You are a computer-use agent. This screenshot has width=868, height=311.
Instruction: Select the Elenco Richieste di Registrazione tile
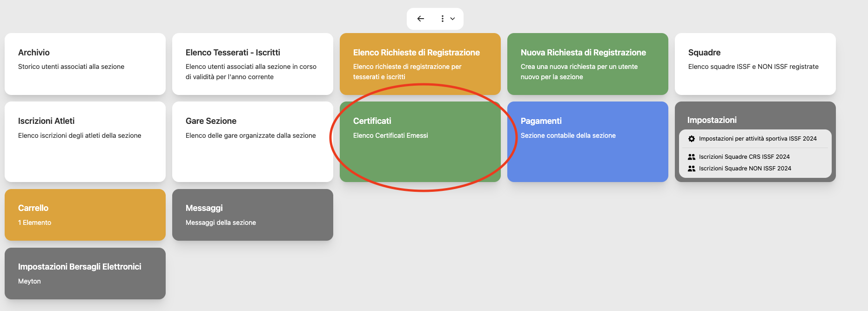coord(420,64)
